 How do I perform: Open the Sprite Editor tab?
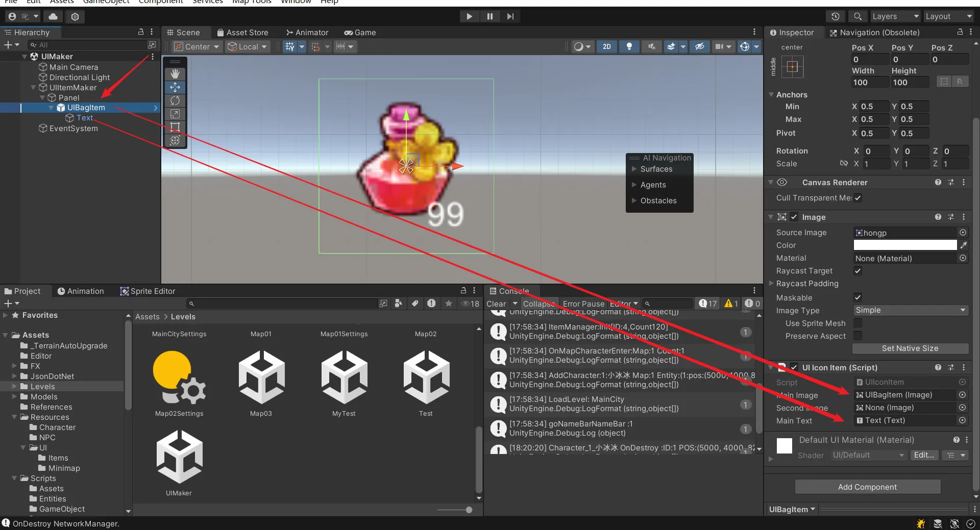point(148,291)
